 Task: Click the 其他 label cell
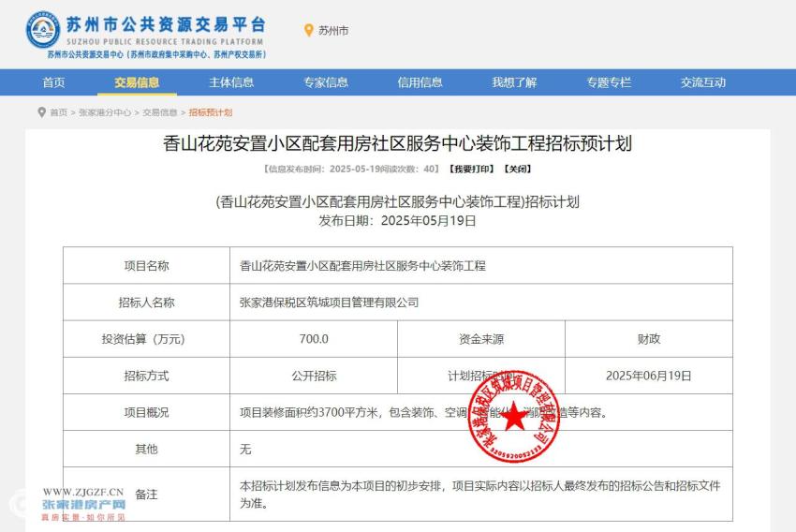coord(146,449)
